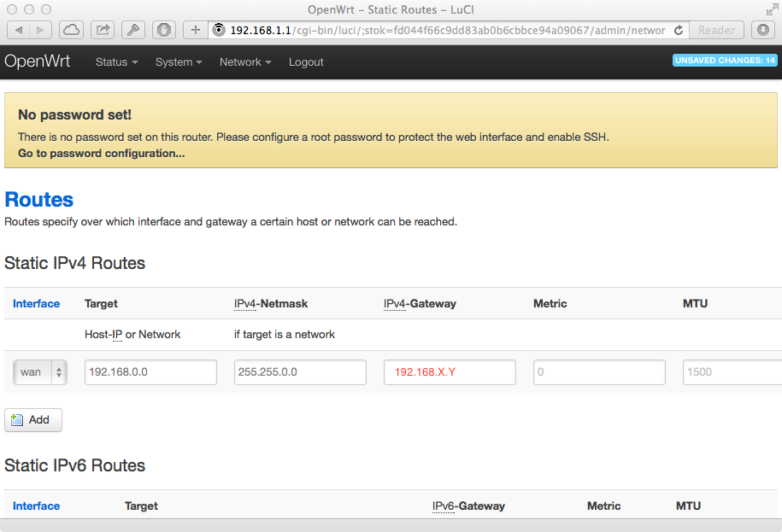Open the Status dropdown menu
782x532 pixels.
point(117,62)
